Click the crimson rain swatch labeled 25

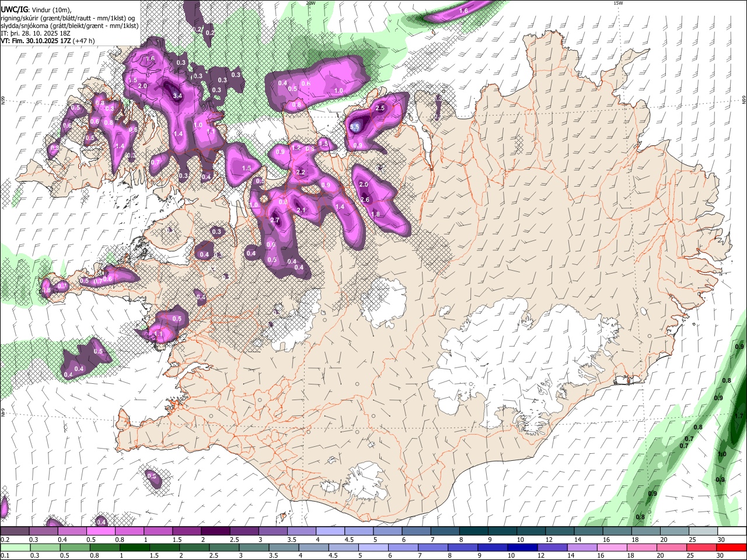[702, 547]
